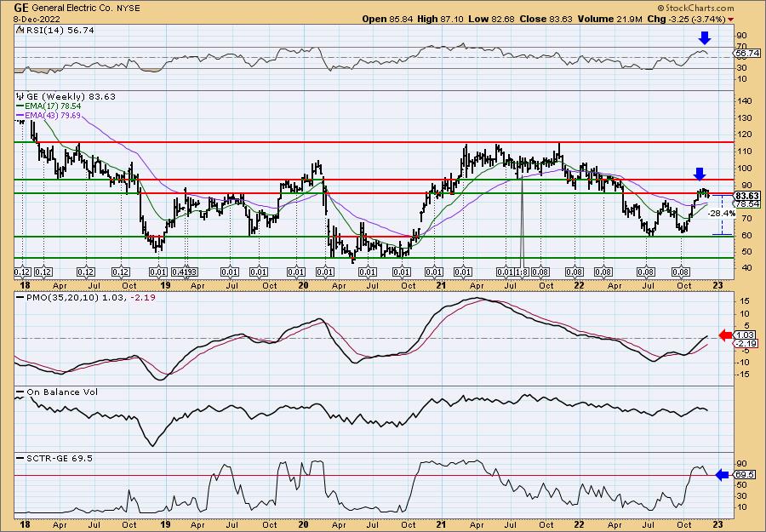Click the 8-Dec-2022 date label
The height and width of the screenshot is (532, 766).
point(37,19)
